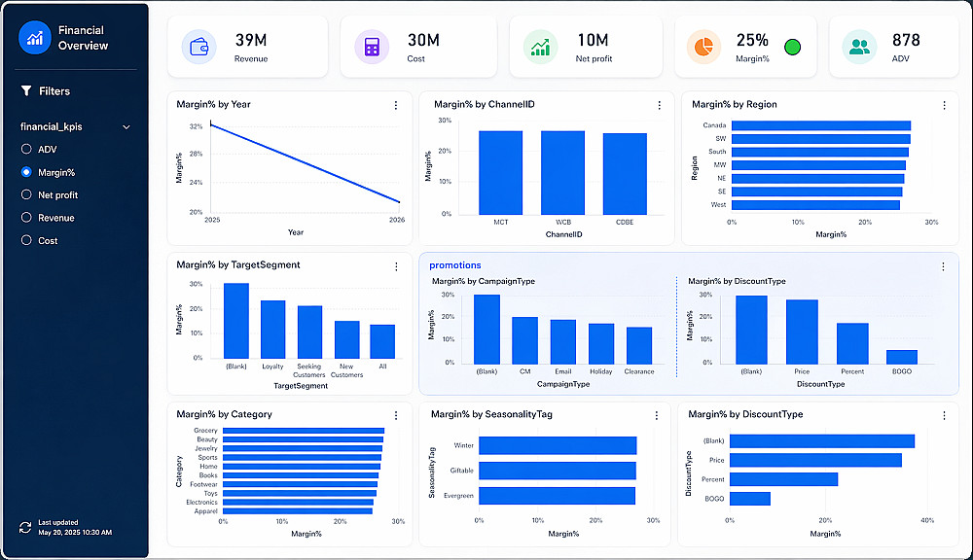The image size is (973, 560).
Task: Click the Net profit growth chart icon
Action: [x=540, y=47]
